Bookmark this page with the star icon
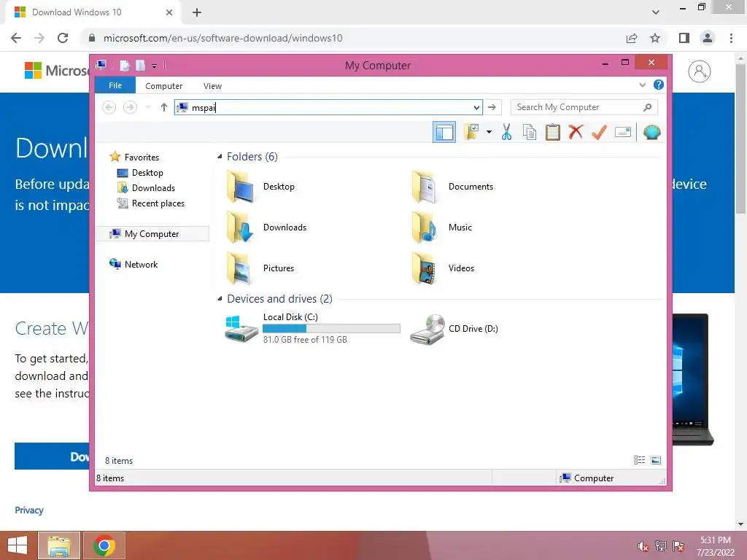 (x=655, y=38)
